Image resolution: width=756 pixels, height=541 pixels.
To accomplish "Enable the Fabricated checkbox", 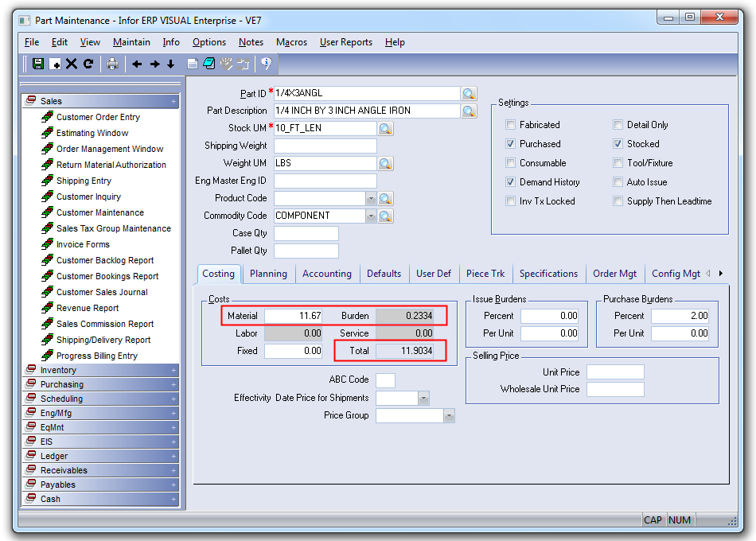I will 510,124.
